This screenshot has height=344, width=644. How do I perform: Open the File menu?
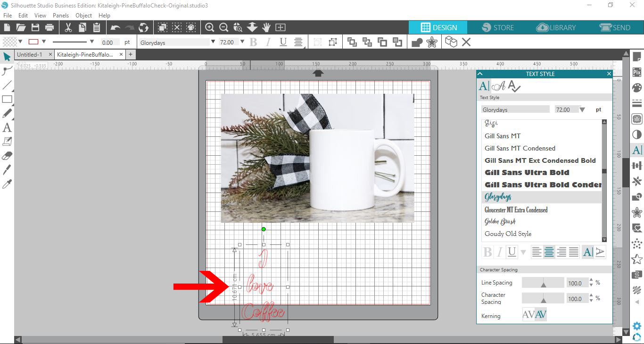coord(8,16)
